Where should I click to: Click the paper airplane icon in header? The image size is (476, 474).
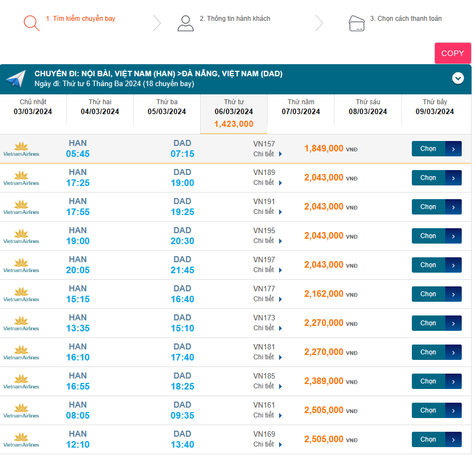point(16,78)
